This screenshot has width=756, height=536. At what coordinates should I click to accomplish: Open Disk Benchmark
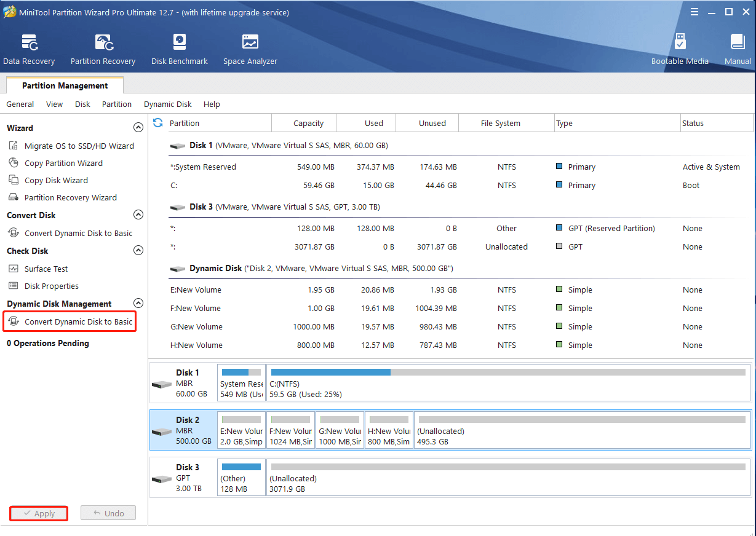179,50
